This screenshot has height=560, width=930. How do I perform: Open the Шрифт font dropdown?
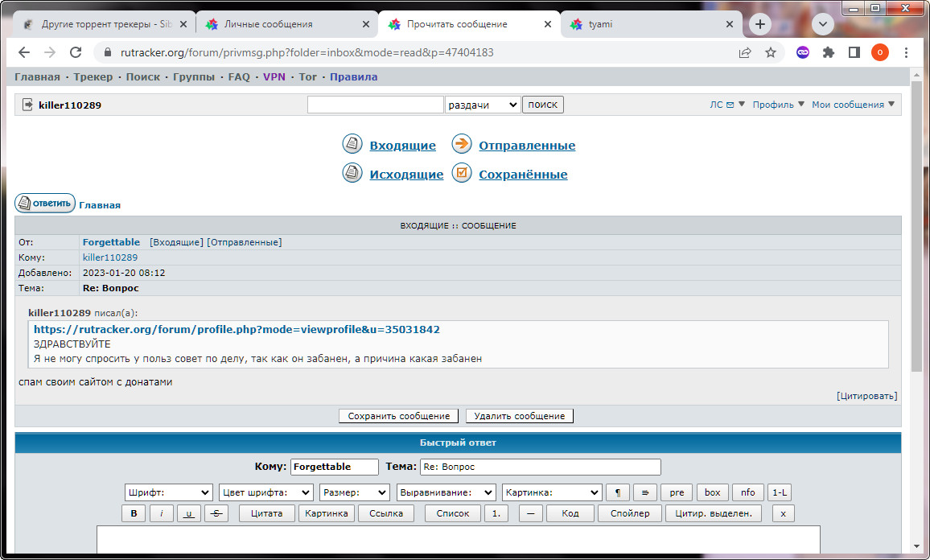tap(168, 492)
